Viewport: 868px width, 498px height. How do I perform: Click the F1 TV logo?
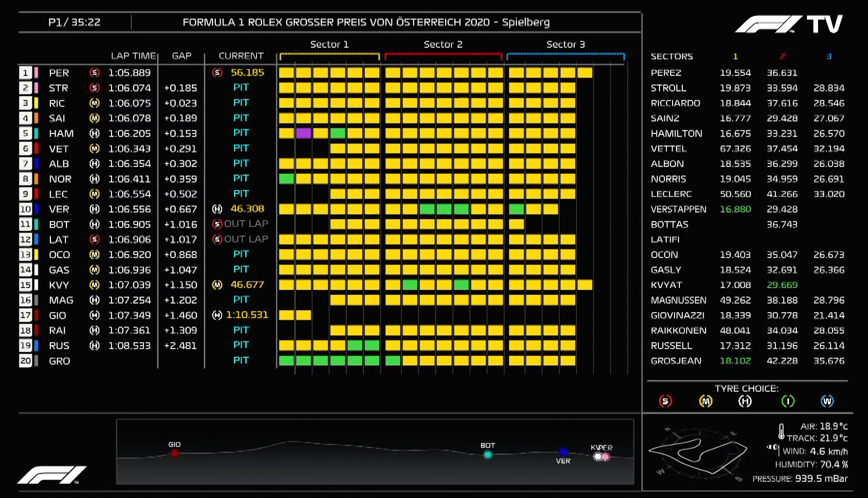(x=789, y=24)
